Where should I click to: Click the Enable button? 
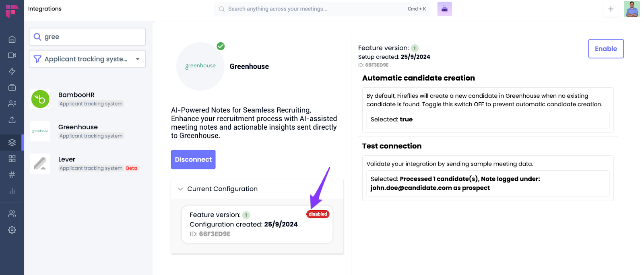606,49
